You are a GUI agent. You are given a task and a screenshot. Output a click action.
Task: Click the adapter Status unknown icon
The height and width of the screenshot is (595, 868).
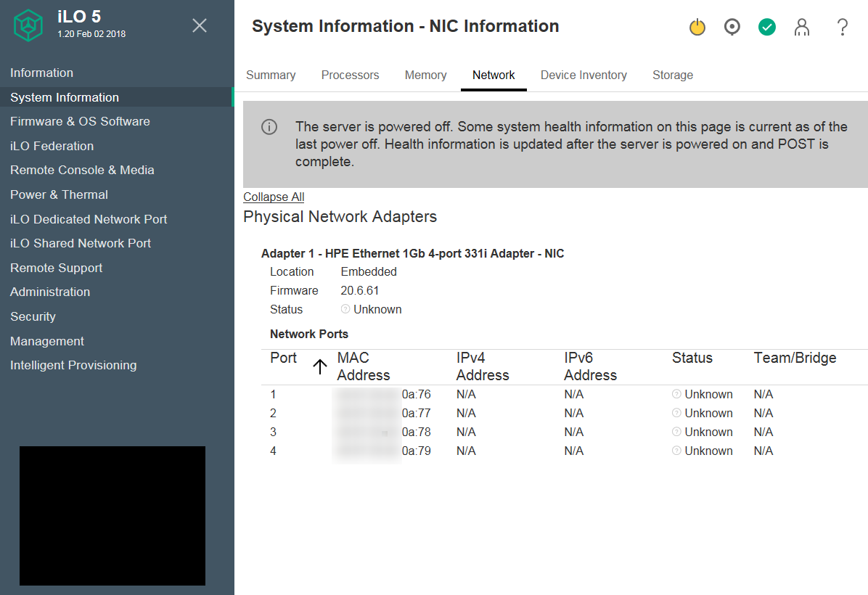pos(345,309)
